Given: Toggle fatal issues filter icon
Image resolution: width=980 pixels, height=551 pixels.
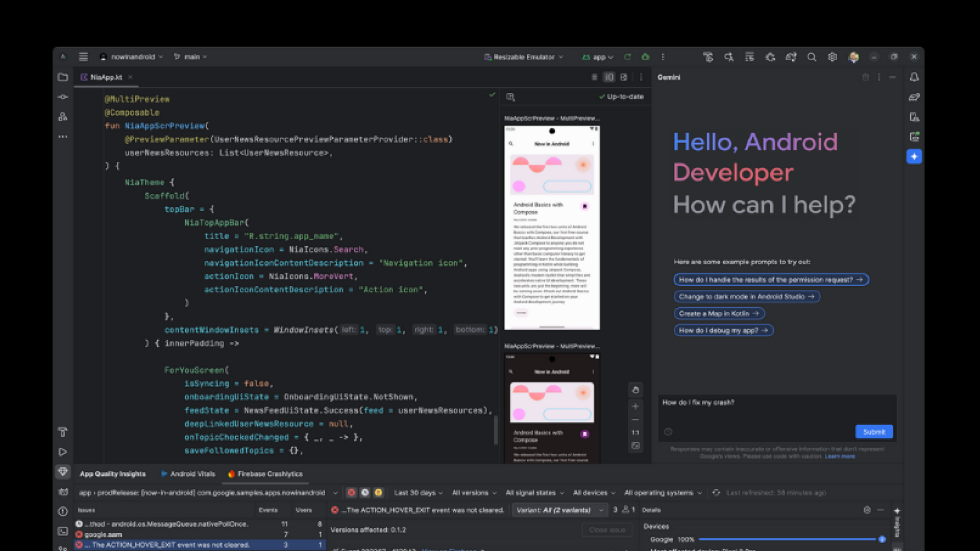Looking at the screenshot, I should 351,493.
